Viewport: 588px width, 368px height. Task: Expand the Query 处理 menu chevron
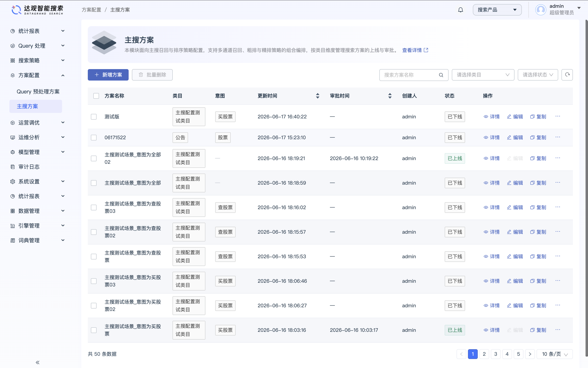tap(63, 46)
